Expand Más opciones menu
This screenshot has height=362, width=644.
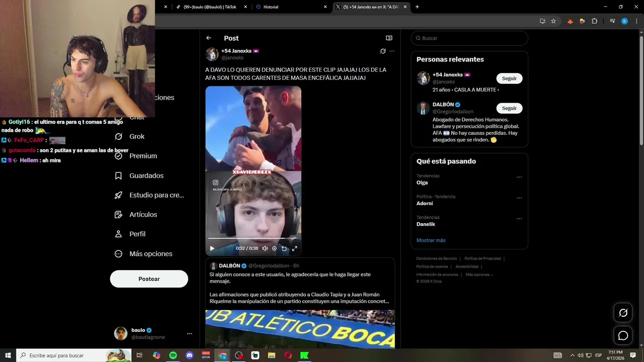(x=143, y=253)
